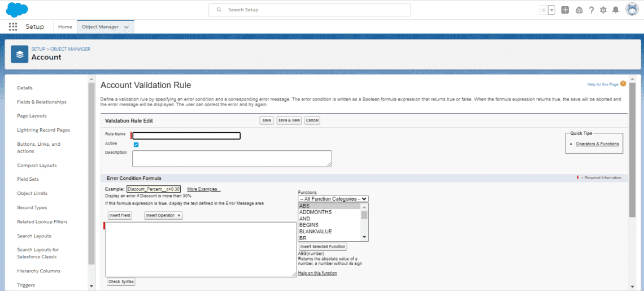This screenshot has width=644, height=291.
Task: Click the search magnifier icon
Action: pyautogui.click(x=219, y=10)
